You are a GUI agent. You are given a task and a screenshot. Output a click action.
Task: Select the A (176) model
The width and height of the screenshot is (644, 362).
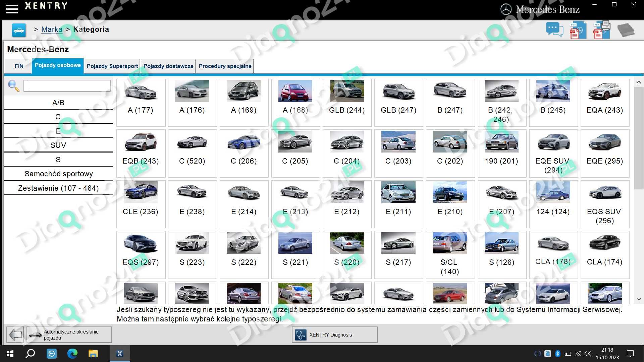[x=192, y=103]
